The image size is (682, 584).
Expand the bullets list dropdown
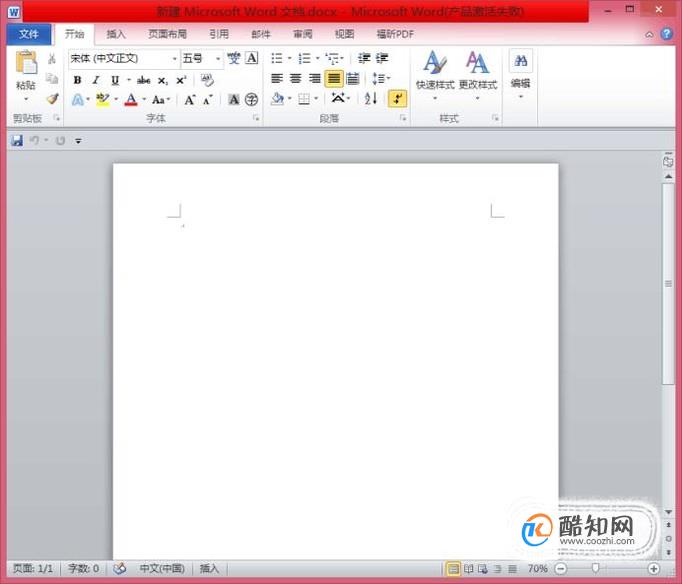pos(290,58)
